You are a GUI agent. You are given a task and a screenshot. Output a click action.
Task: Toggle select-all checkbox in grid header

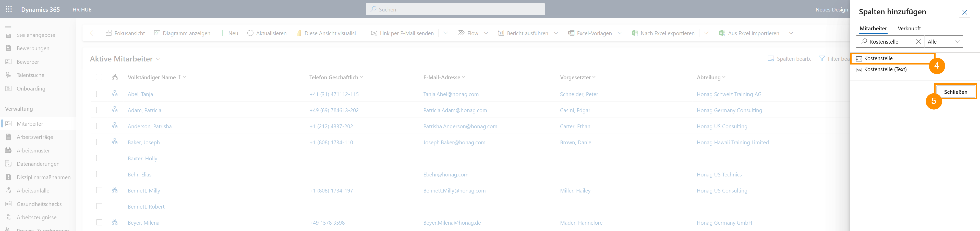(99, 77)
